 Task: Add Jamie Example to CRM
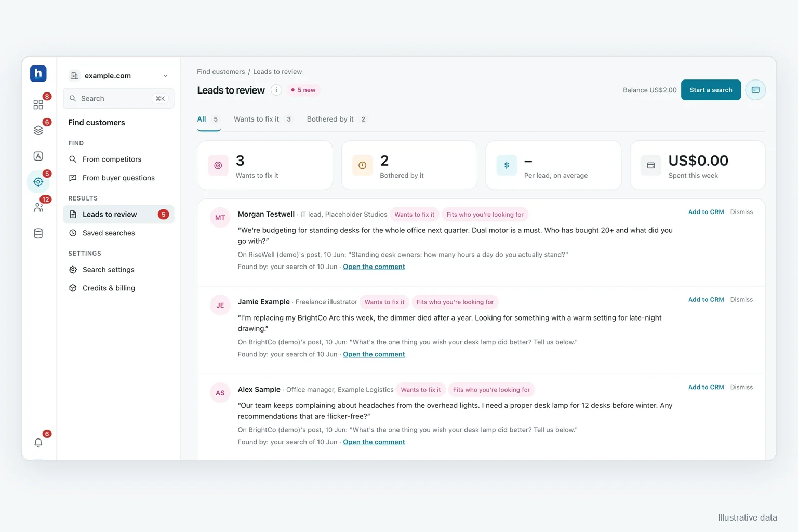pyautogui.click(x=706, y=300)
